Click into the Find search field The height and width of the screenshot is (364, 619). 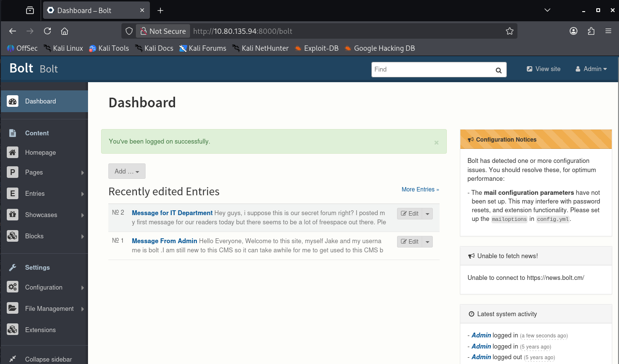[x=432, y=70]
